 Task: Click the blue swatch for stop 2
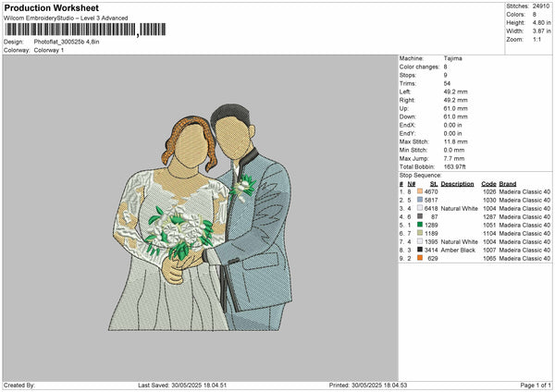tap(420, 200)
